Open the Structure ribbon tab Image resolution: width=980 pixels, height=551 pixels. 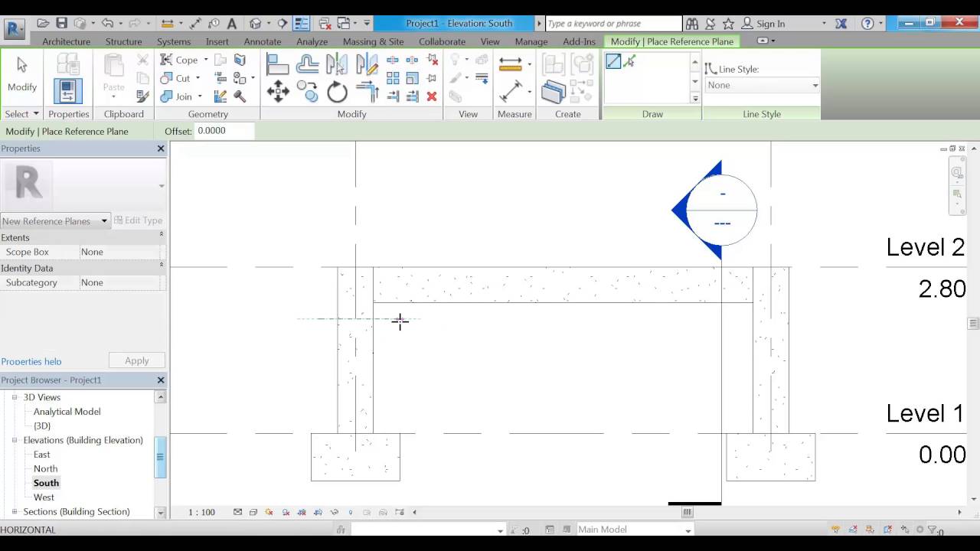(x=123, y=41)
